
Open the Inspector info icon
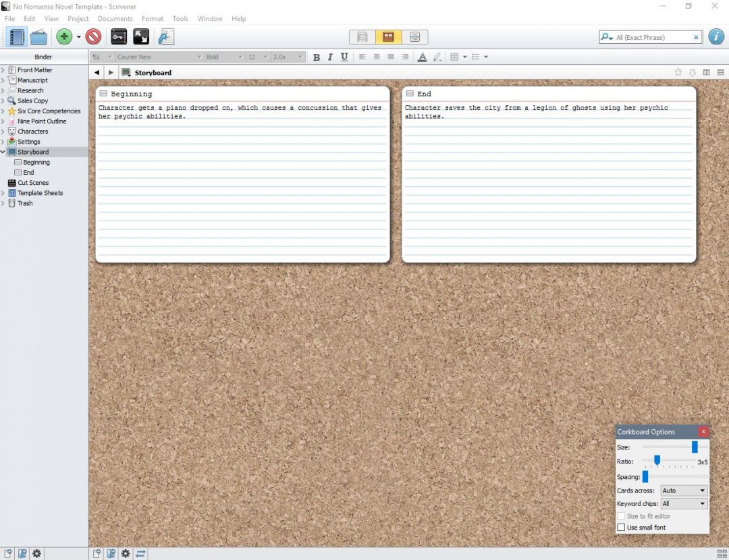(x=716, y=36)
